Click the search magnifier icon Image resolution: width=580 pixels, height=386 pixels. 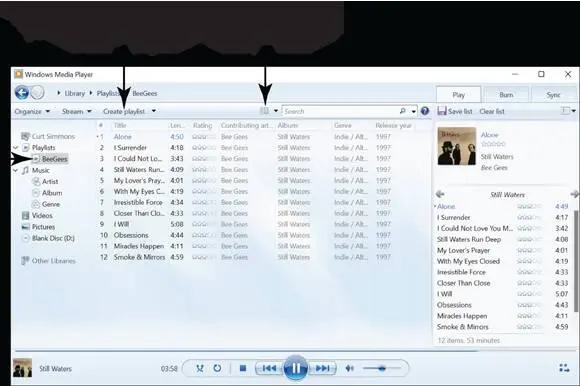point(402,111)
